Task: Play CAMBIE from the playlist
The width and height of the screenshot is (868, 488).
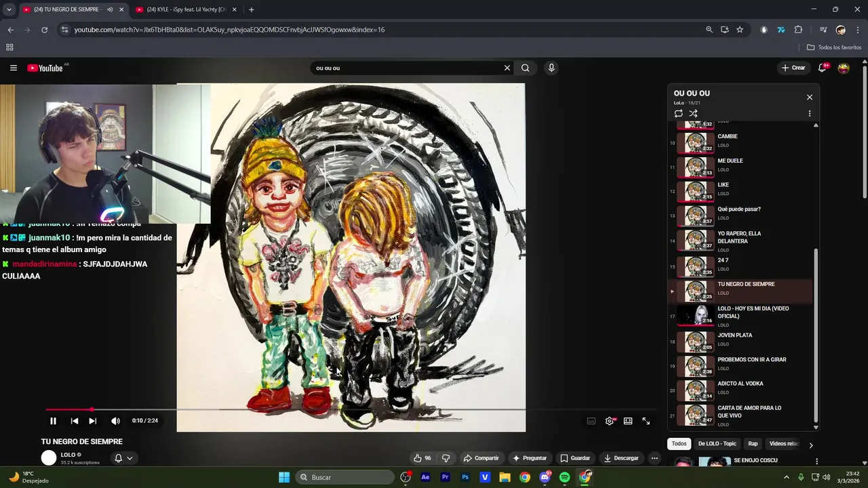Action: pyautogui.click(x=740, y=142)
